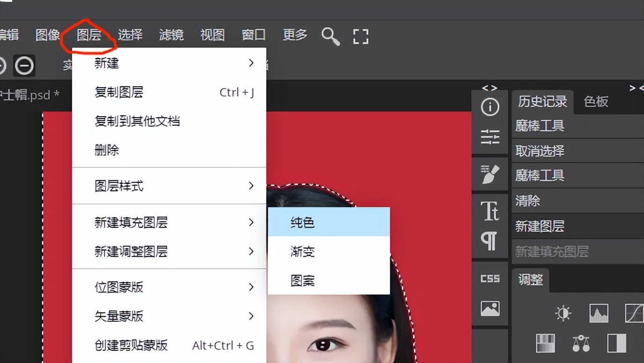
Task: Open the Character panel Tt icon
Action: click(490, 212)
